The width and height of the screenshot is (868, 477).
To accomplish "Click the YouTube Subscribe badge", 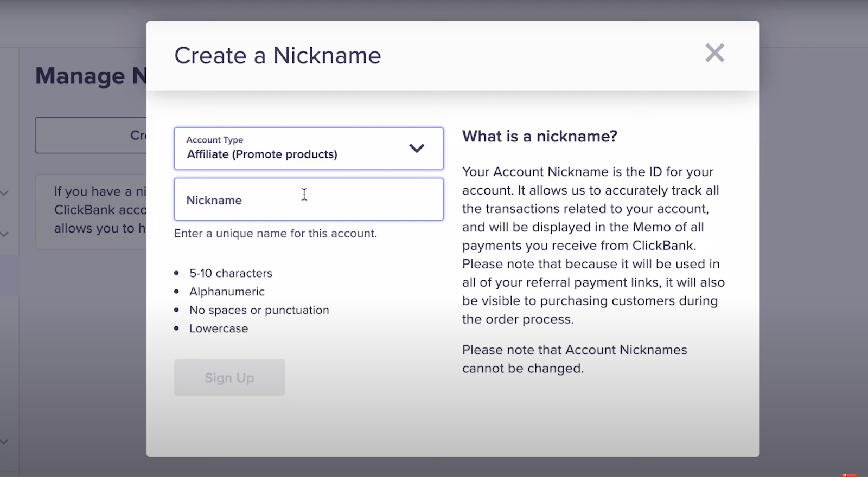I will tap(849, 474).
